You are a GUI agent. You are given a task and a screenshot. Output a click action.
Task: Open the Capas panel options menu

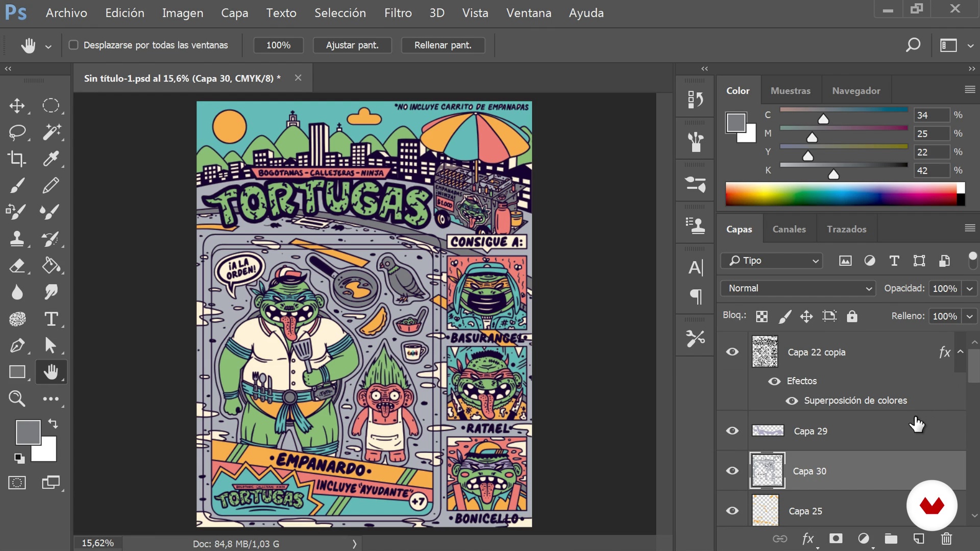click(970, 228)
